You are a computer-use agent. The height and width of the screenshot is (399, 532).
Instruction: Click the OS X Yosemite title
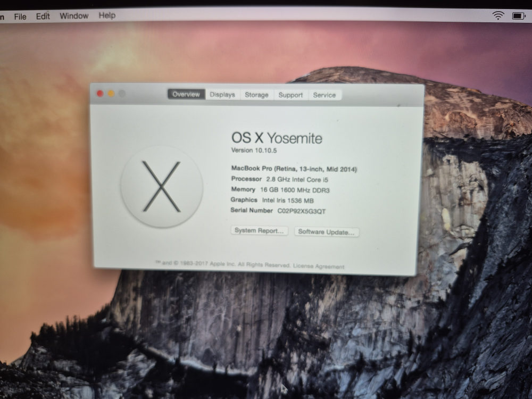tap(277, 138)
